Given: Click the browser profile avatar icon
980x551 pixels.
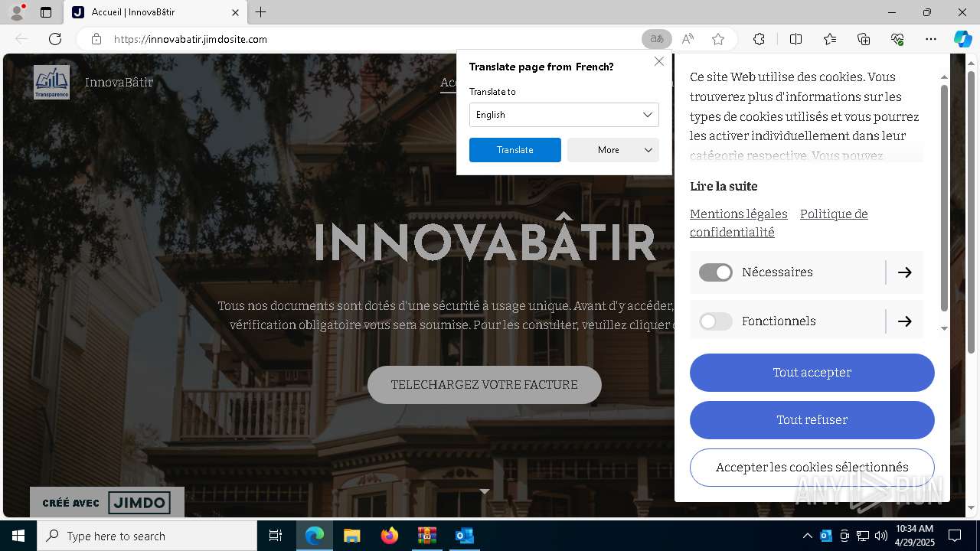Looking at the screenshot, I should point(17,12).
